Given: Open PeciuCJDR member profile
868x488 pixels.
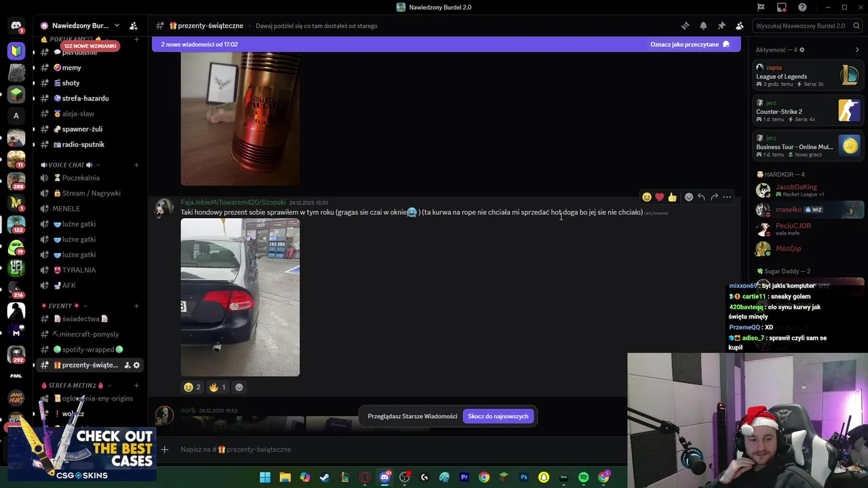Looking at the screenshot, I should click(810, 229).
